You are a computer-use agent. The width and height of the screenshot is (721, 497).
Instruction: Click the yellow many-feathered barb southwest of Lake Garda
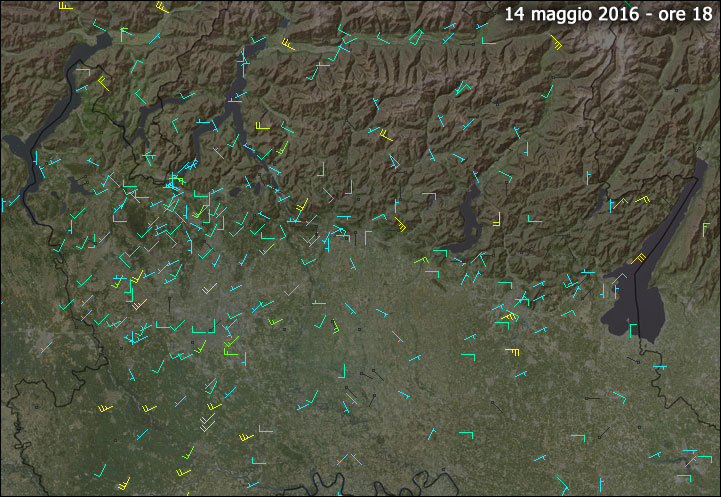point(513,352)
